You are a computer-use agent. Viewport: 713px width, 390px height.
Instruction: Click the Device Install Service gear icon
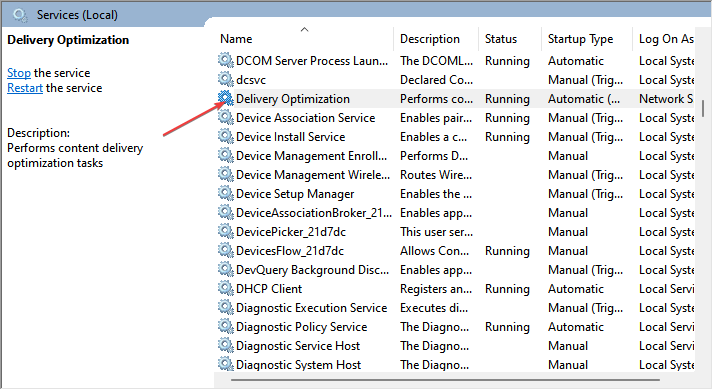(226, 136)
